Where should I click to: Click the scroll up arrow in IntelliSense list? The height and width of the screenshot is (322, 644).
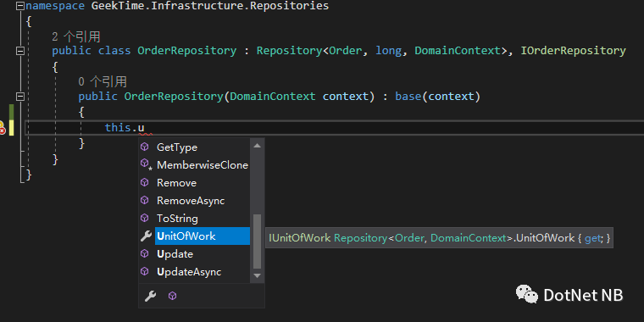[257, 145]
